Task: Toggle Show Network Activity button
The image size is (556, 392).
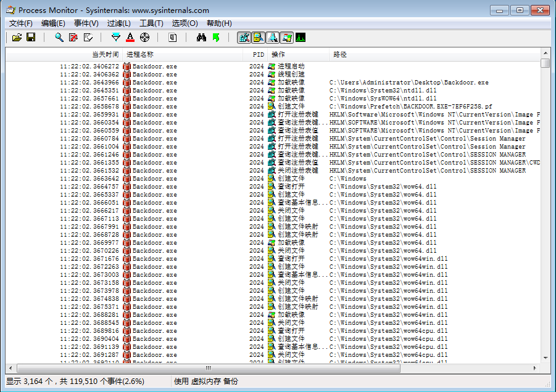Action: pyautogui.click(x=272, y=38)
